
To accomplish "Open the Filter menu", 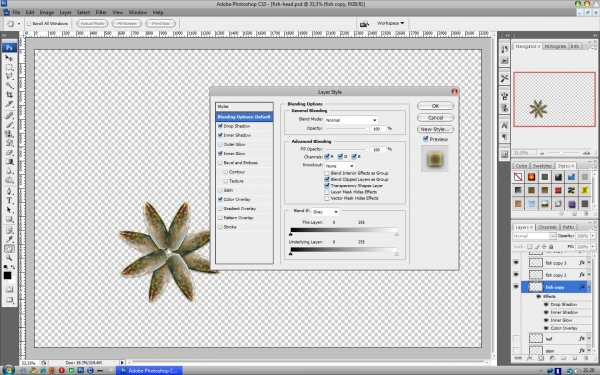I will point(101,12).
